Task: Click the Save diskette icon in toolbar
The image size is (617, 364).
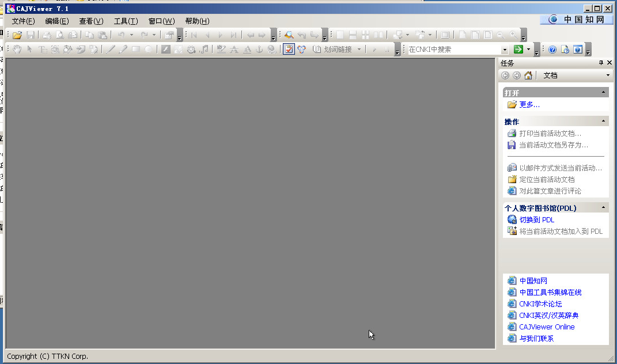Action: [31, 35]
